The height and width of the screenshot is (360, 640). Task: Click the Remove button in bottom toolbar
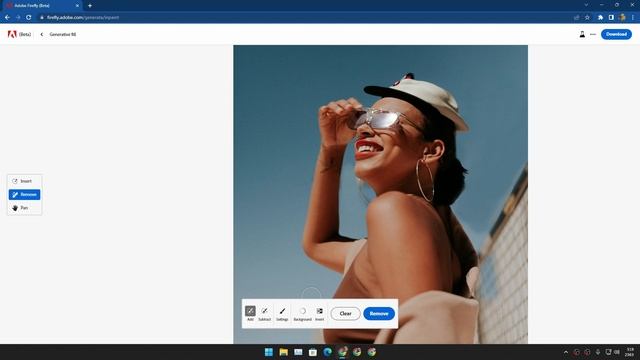(x=379, y=313)
